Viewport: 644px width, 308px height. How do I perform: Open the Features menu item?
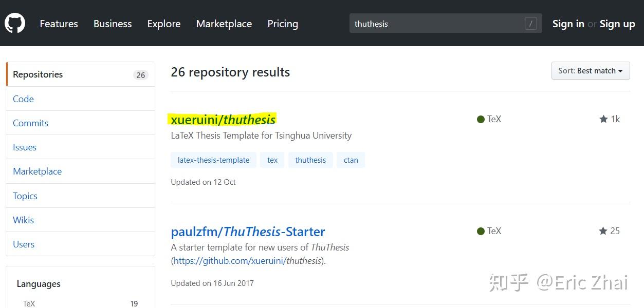click(x=59, y=24)
